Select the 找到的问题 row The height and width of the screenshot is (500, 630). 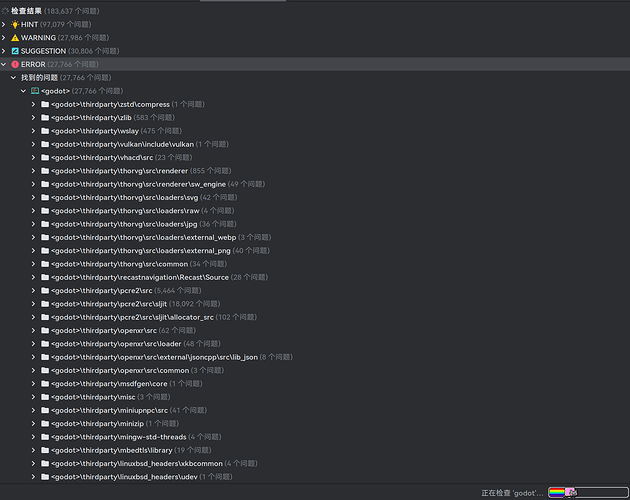click(315, 78)
